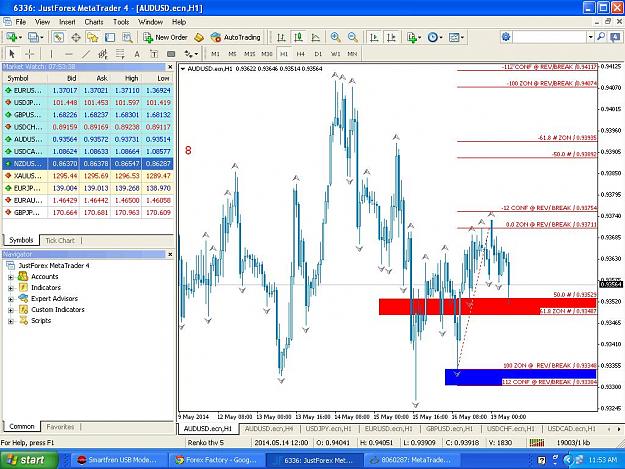Select the NZDUSD row in Market Watch
This screenshot has height=469, width=625.
tap(88, 164)
